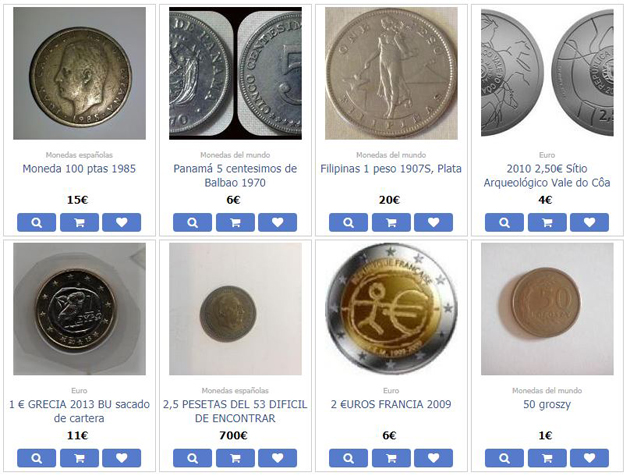Click magnifier icon under Moneda 100 ptas 1985

tap(37, 223)
